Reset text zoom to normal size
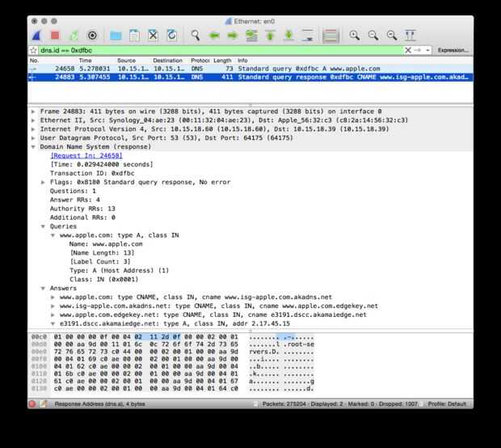 392,35
